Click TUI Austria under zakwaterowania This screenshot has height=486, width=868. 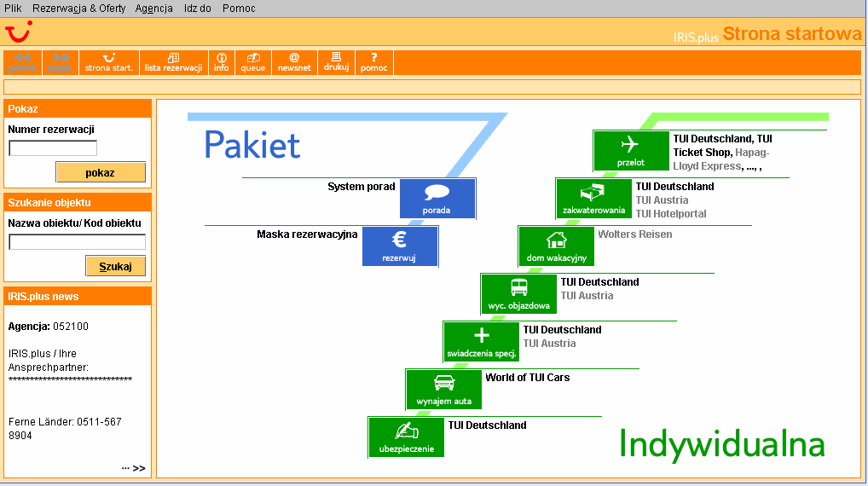pos(662,200)
